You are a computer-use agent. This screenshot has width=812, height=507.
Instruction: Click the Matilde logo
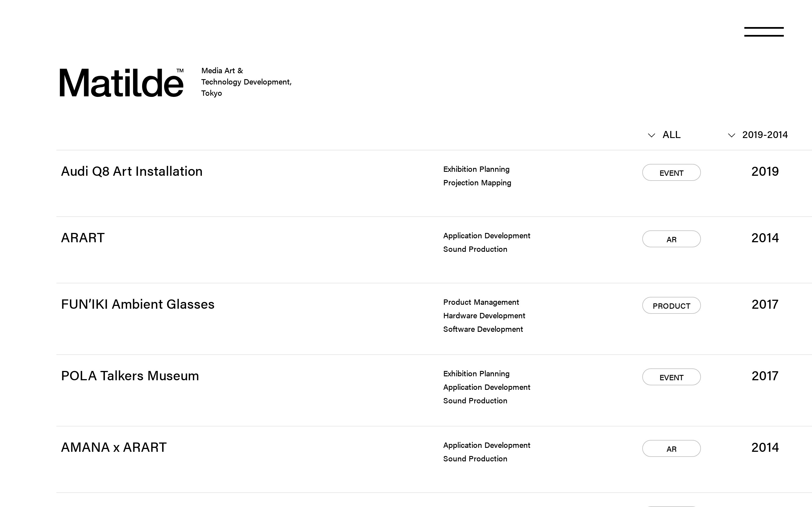coord(122,83)
